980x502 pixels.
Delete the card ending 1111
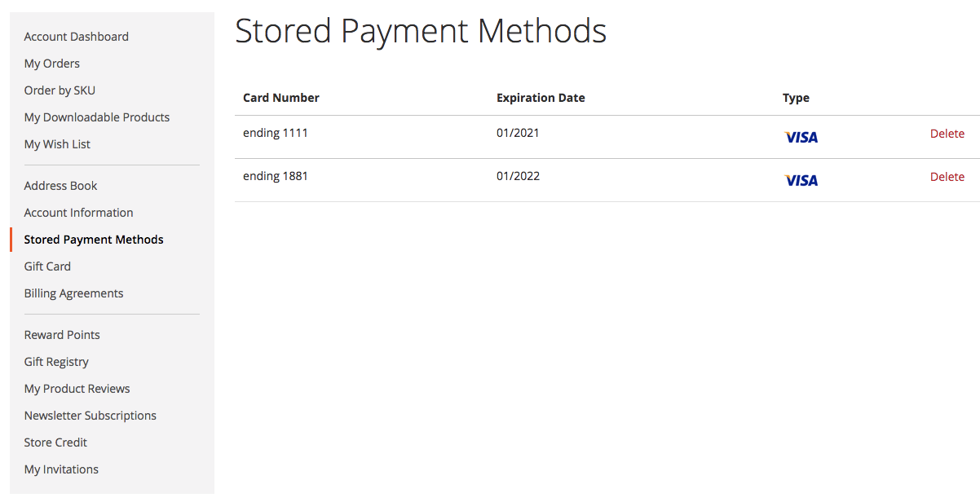pyautogui.click(x=947, y=134)
